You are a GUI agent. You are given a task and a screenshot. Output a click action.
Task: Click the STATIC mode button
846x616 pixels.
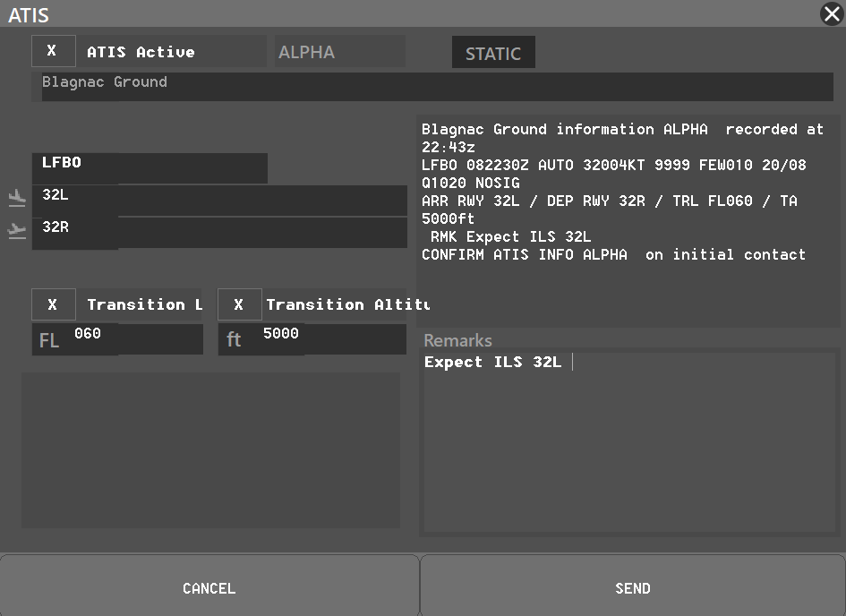pyautogui.click(x=493, y=52)
